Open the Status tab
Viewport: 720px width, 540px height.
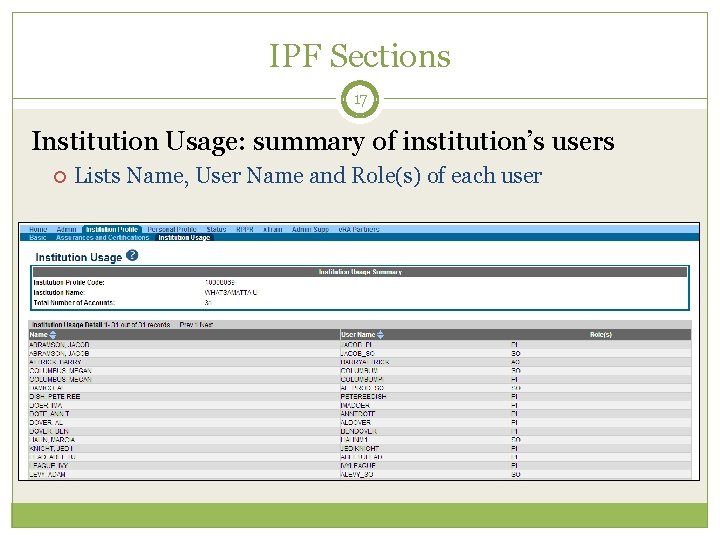[x=216, y=229]
